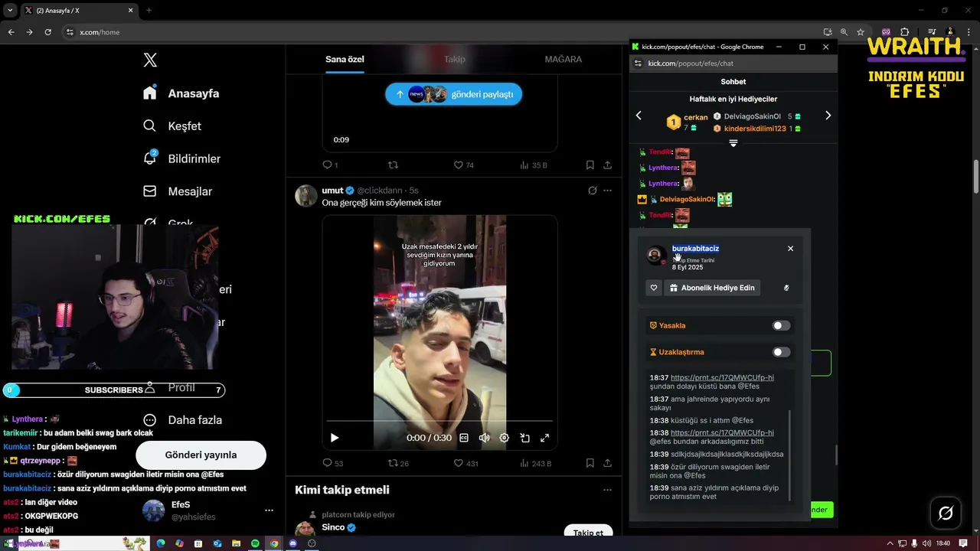Open Mesajlar envelope icon
Screen dimensions: 980x551
click(x=150, y=191)
